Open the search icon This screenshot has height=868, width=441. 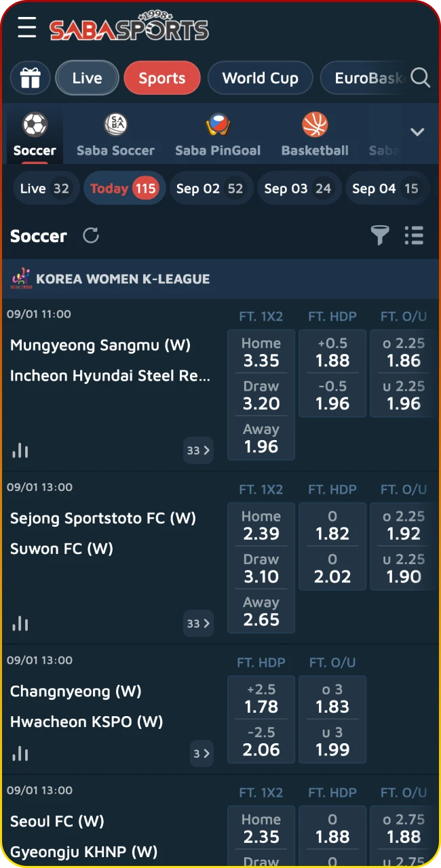point(420,78)
